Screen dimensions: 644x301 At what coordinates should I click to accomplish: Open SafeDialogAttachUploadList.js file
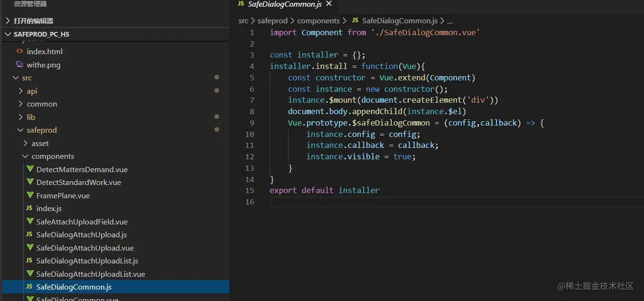(x=87, y=261)
